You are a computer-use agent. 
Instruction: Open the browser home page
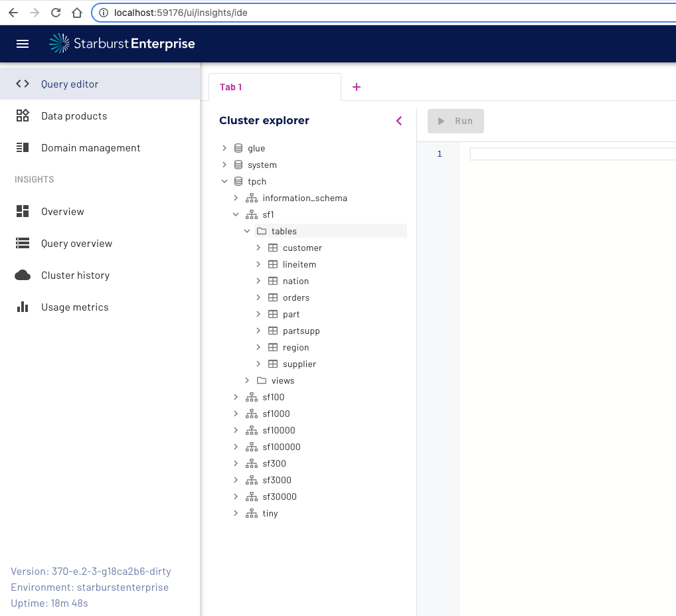(77, 13)
